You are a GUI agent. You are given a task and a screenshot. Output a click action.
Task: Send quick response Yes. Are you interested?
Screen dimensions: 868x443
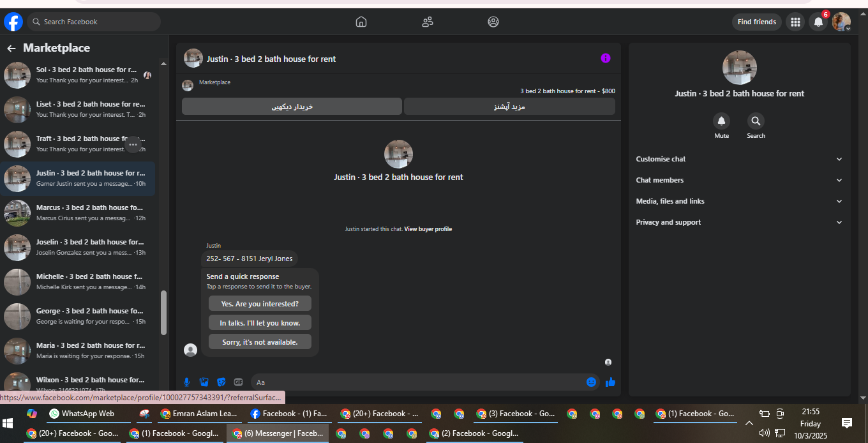click(260, 304)
